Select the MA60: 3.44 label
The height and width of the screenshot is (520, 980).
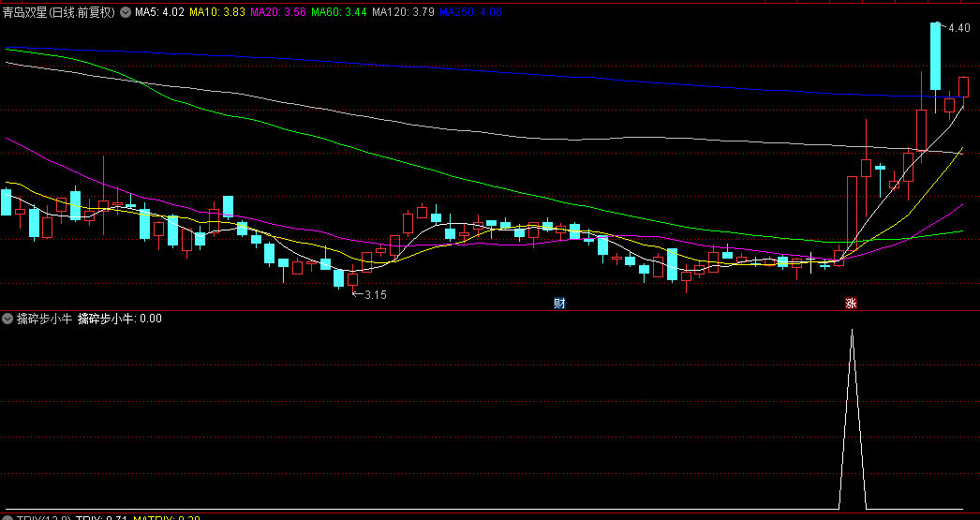pos(339,12)
